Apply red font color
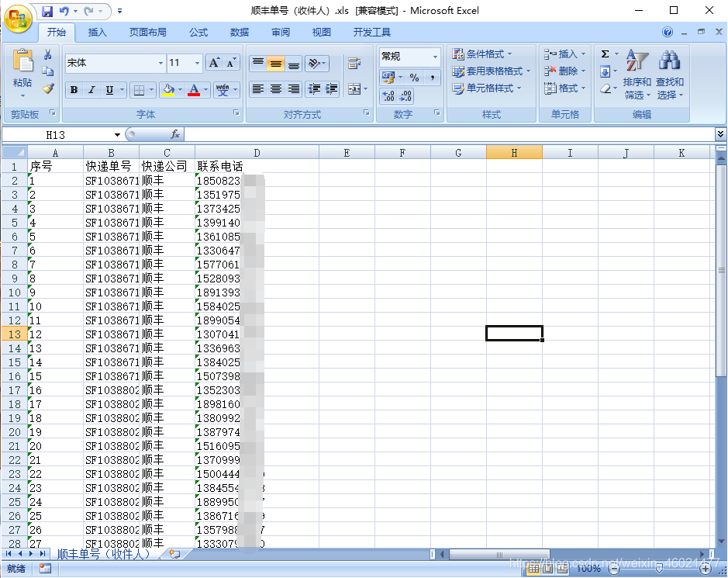728x578 pixels. 194,90
